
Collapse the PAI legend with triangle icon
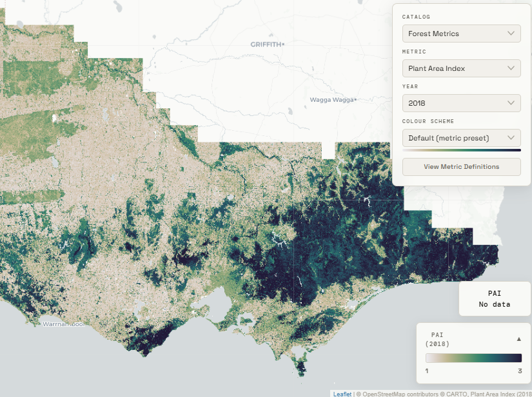click(x=518, y=339)
